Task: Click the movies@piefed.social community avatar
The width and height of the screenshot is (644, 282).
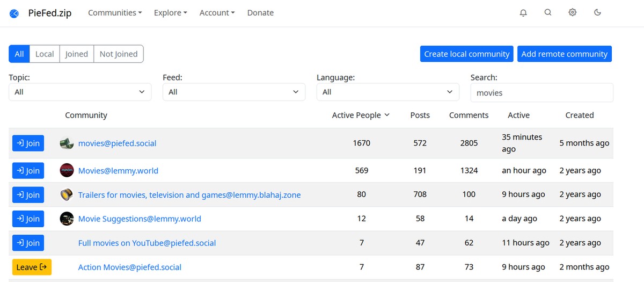Action: [67, 143]
